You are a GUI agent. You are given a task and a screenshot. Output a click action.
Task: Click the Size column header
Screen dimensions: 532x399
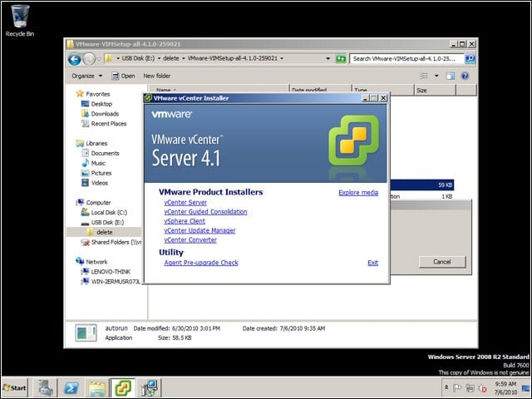[435, 91]
